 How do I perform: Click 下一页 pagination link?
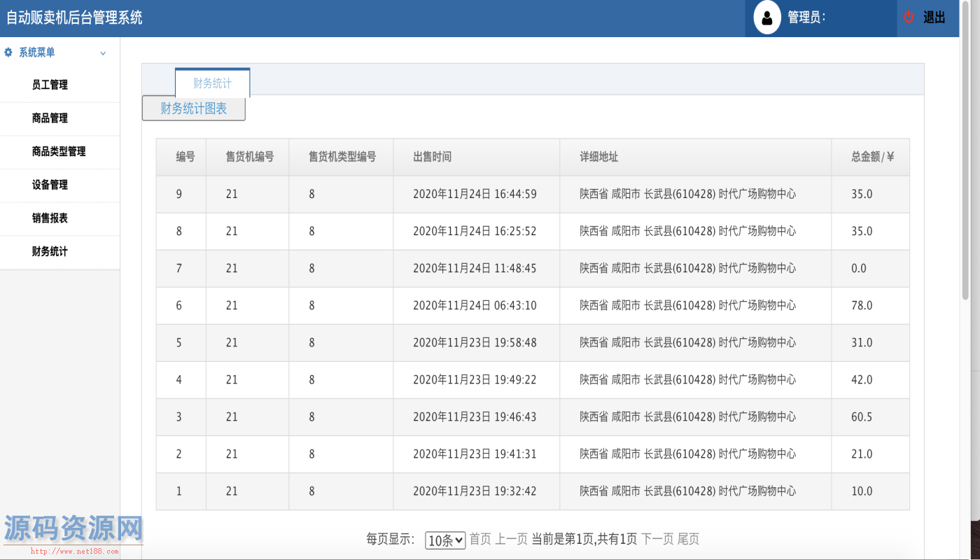(x=657, y=539)
